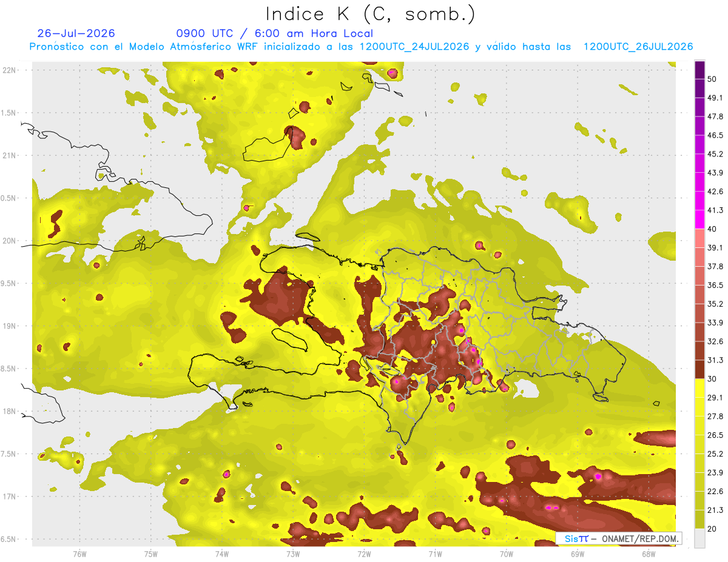Image resolution: width=728 pixels, height=562 pixels.
Task: Click the "76W" longitude axis label
Action: point(79,554)
